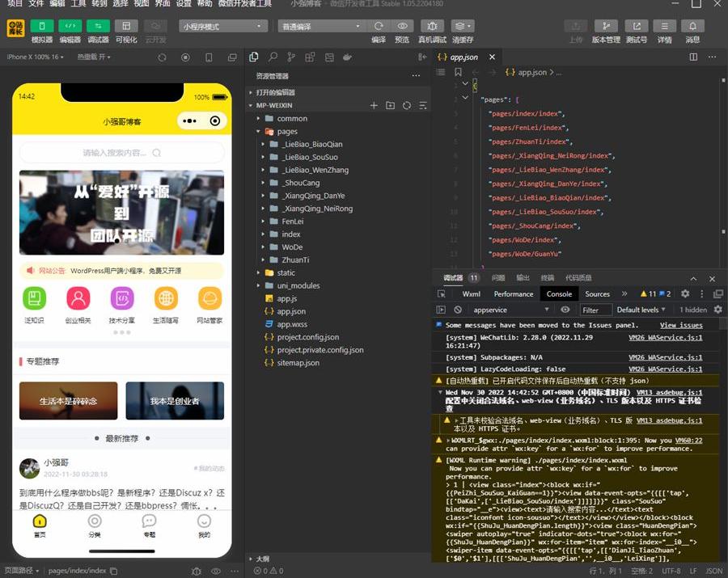The height and width of the screenshot is (578, 728).
Task: Split the editor with layout icon
Action: (x=693, y=57)
